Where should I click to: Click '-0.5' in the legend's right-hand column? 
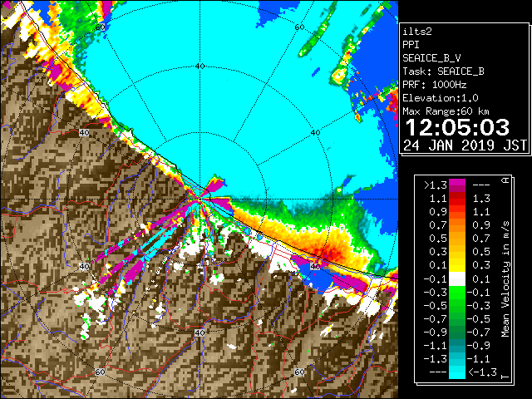[x=479, y=318]
